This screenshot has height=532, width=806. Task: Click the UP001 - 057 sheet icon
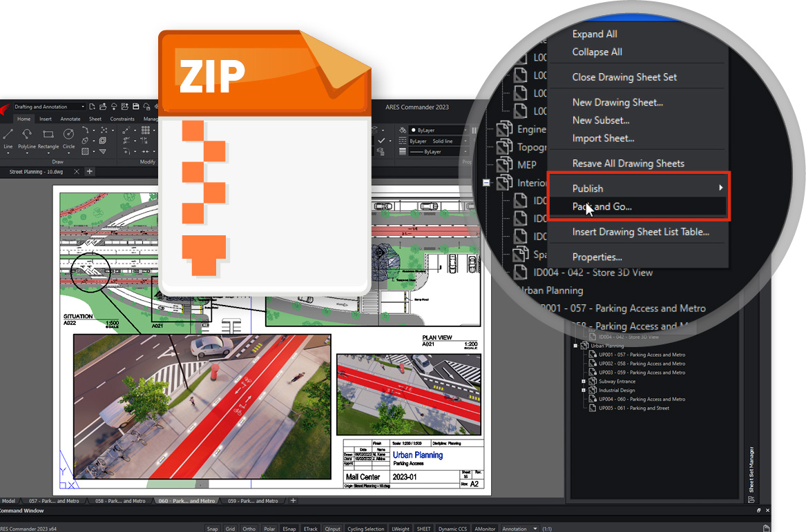click(593, 355)
